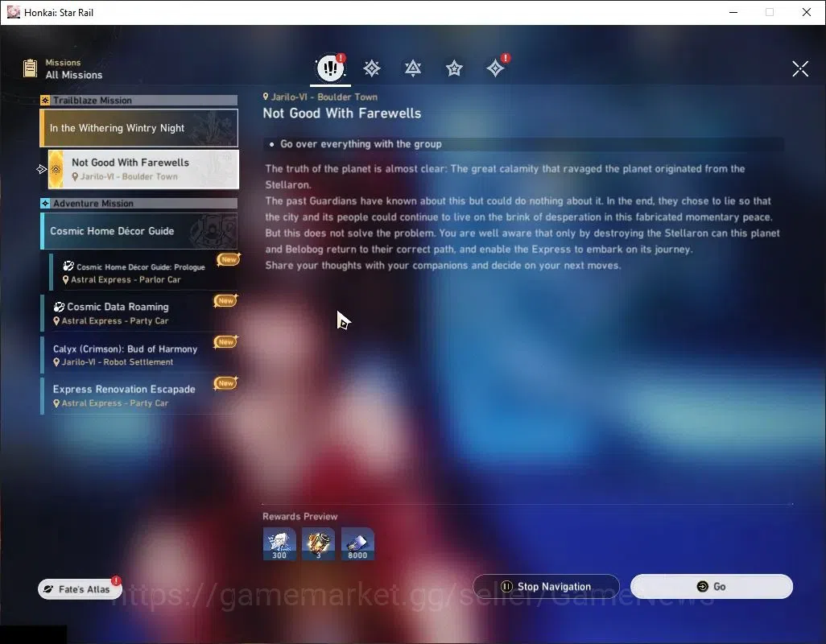Click the New badge on Cosmic Data Roaming
Screen dimensions: 826x644
(x=226, y=301)
